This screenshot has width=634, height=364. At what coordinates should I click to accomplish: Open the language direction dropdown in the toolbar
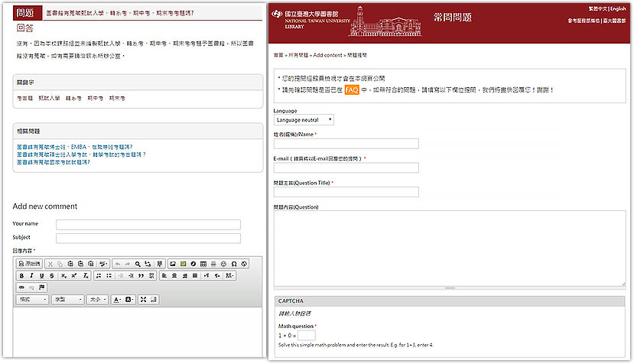pyautogui.click(x=229, y=276)
